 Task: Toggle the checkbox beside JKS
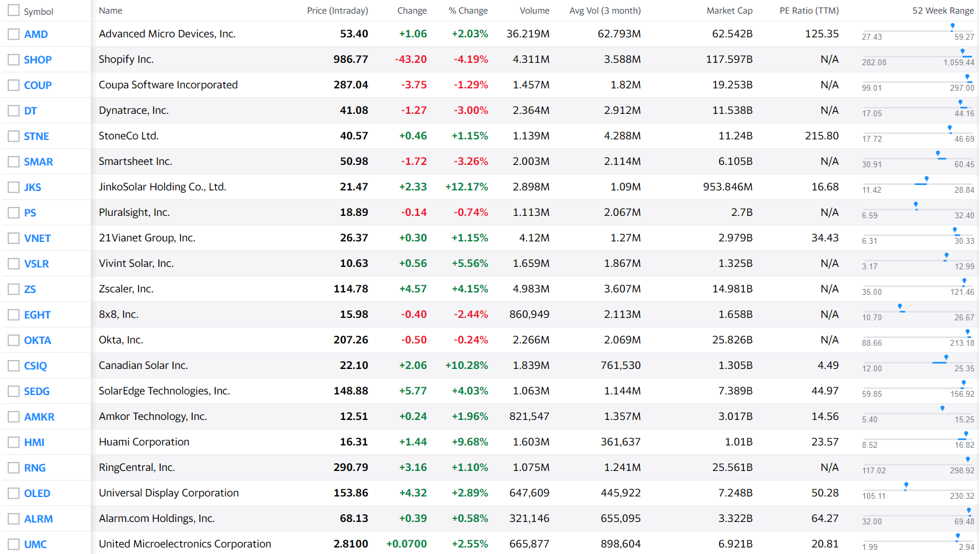click(13, 187)
